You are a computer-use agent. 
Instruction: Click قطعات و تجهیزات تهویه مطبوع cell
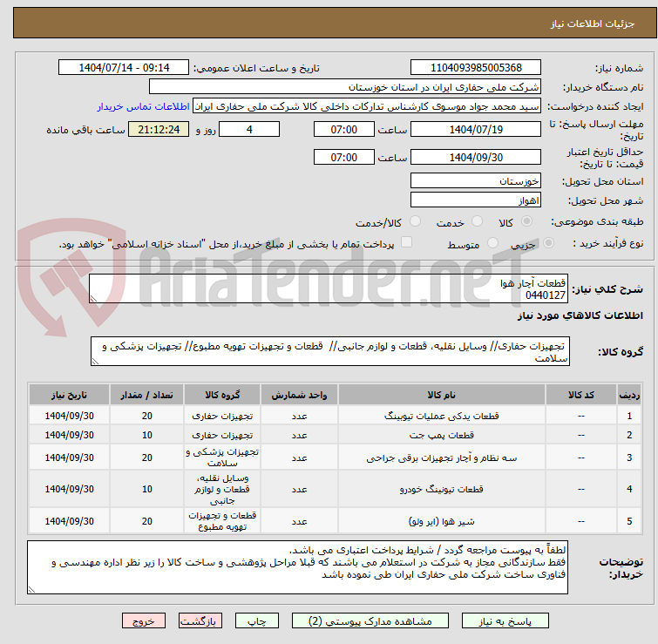pos(222,521)
